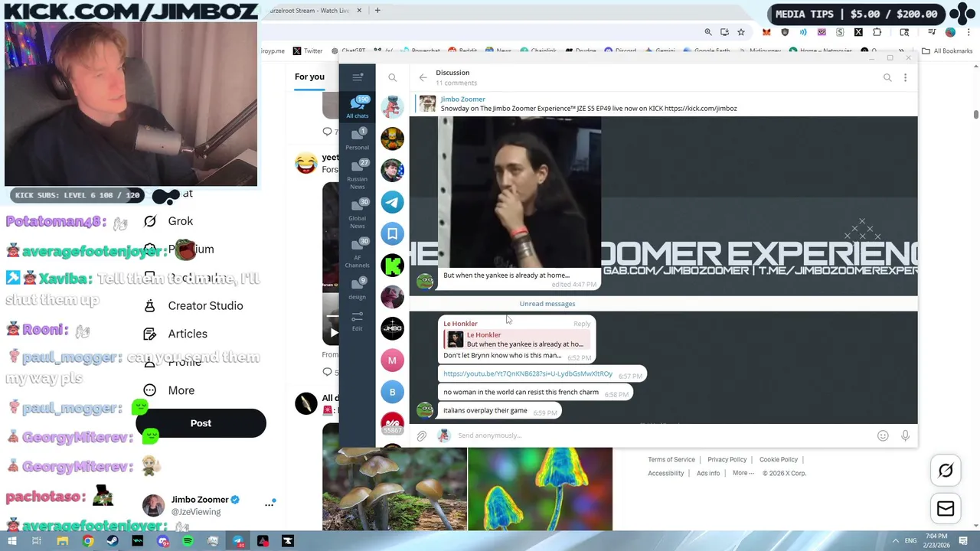
Task: Open the Telegram hamburger menu
Action: coord(358,77)
